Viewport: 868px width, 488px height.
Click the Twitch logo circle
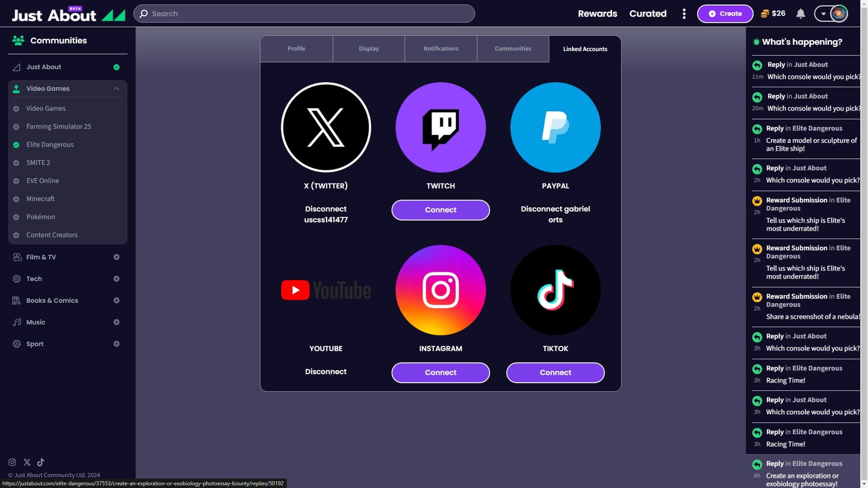coord(440,127)
